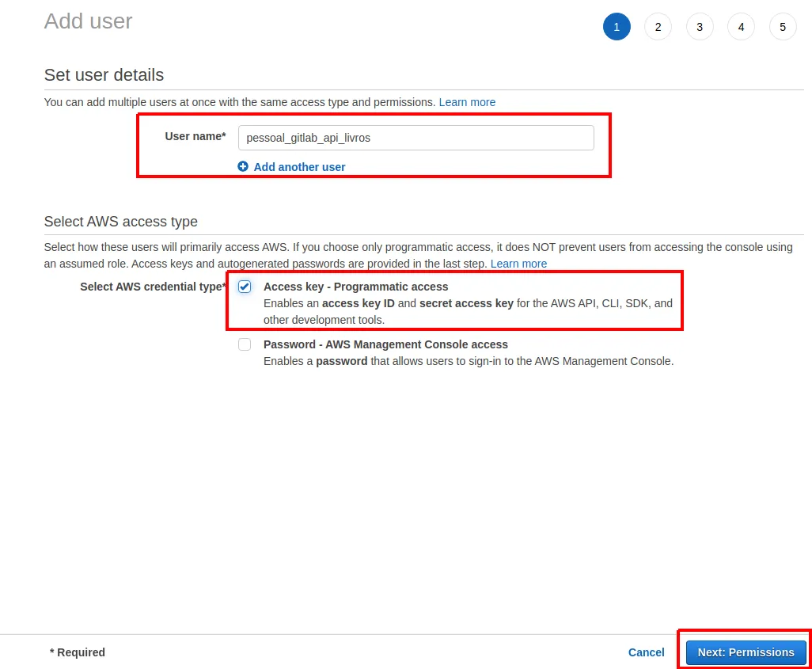This screenshot has height=669, width=812.
Task: Go to wizard step 2 circle
Action: 658,27
